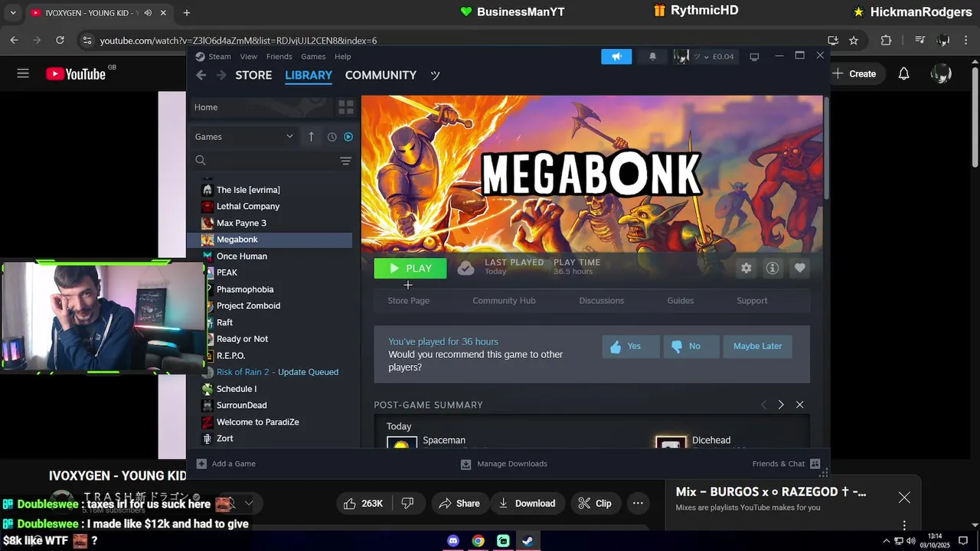980x551 pixels.
Task: Open the Megabonk Support link
Action: coord(752,301)
